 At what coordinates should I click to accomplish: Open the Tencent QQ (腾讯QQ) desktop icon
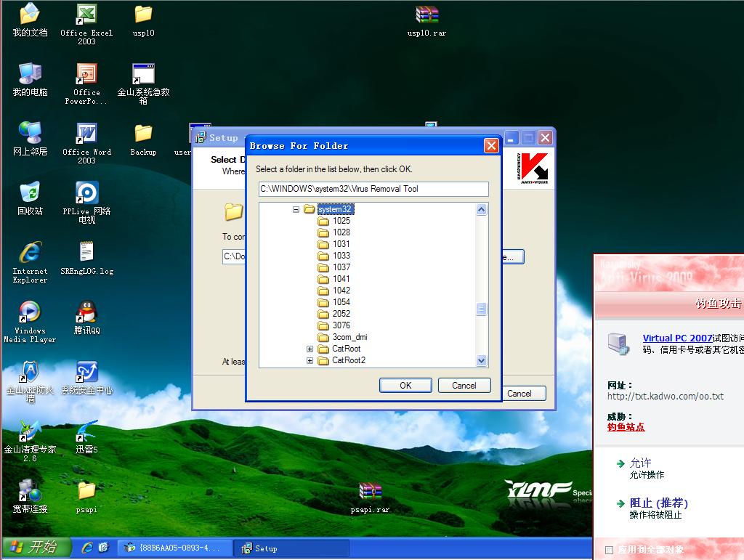pyautogui.click(x=86, y=313)
